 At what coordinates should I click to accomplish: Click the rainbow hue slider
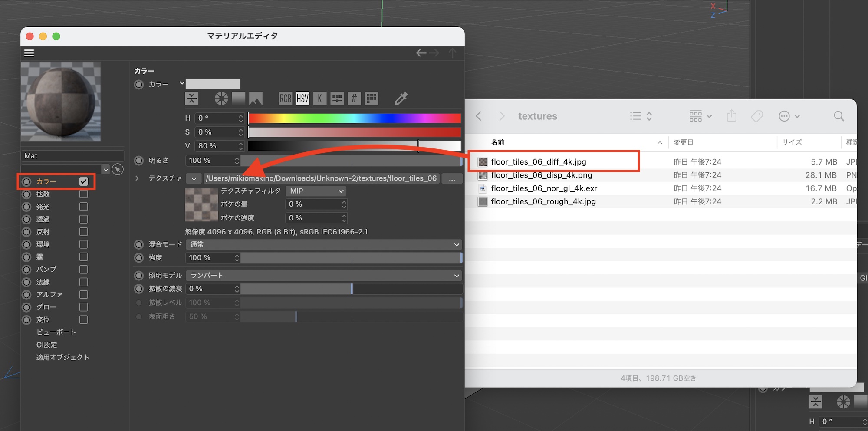click(354, 118)
